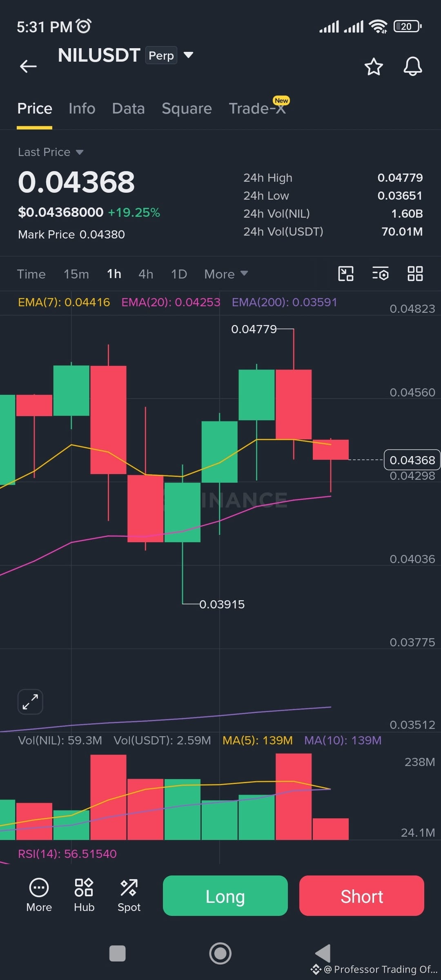Tap WiFi status icon
Screen dimensions: 441x980
pos(378,27)
